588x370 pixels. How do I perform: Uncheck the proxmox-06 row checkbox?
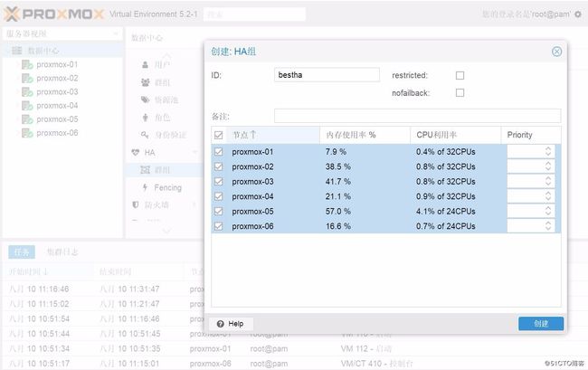pyautogui.click(x=218, y=226)
